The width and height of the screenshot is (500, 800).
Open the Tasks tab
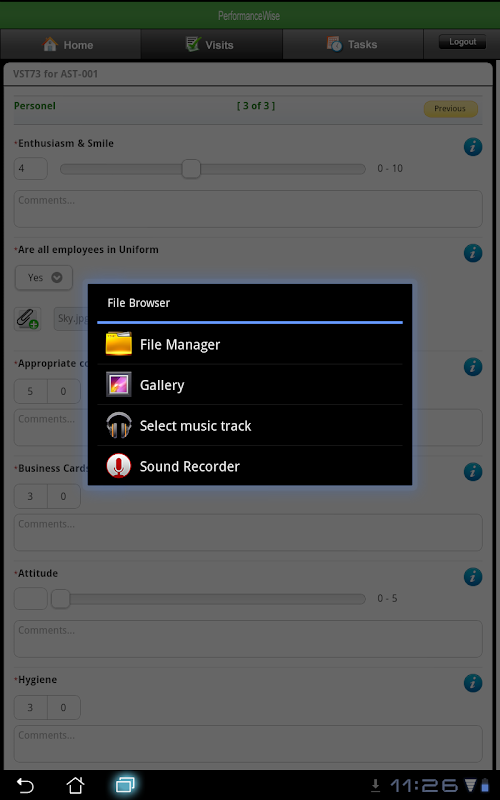click(x=353, y=44)
